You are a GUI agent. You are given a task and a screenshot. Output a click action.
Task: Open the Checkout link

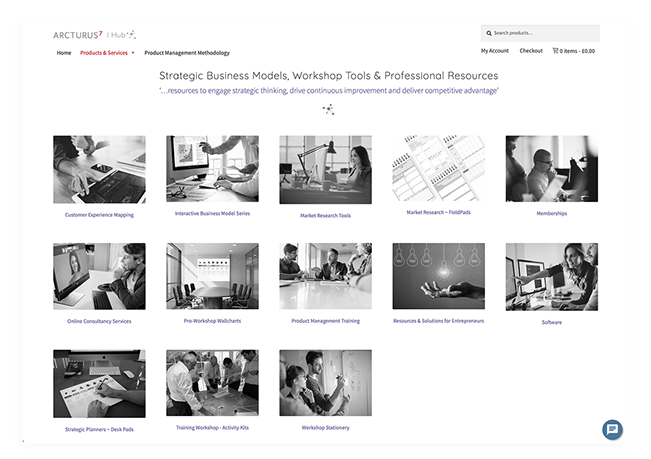[531, 50]
